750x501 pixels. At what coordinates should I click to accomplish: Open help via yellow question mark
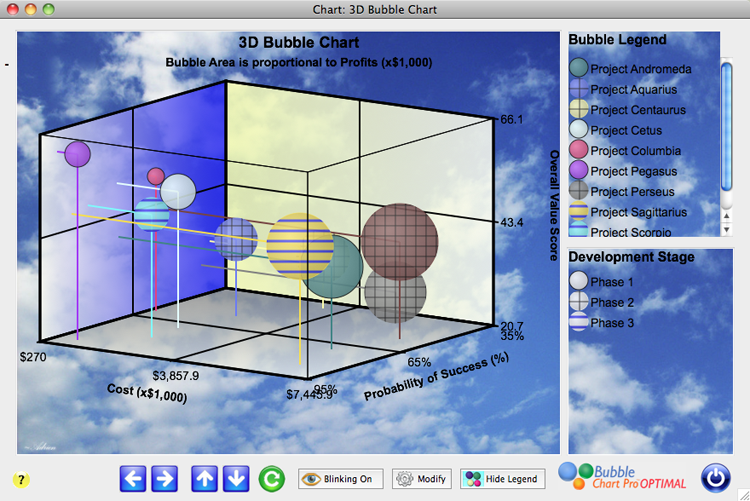pos(21,480)
